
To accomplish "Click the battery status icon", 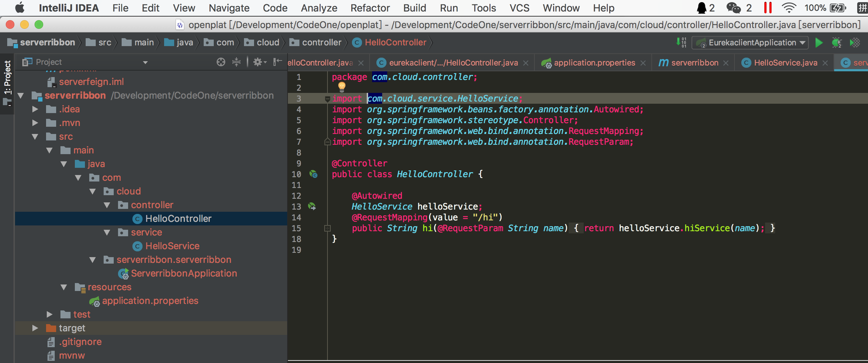I will click(838, 8).
